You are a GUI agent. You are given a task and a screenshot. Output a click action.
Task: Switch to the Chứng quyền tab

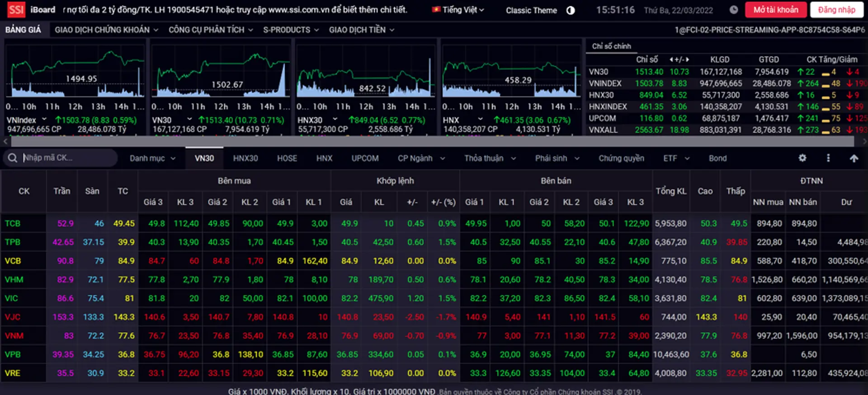click(x=621, y=158)
